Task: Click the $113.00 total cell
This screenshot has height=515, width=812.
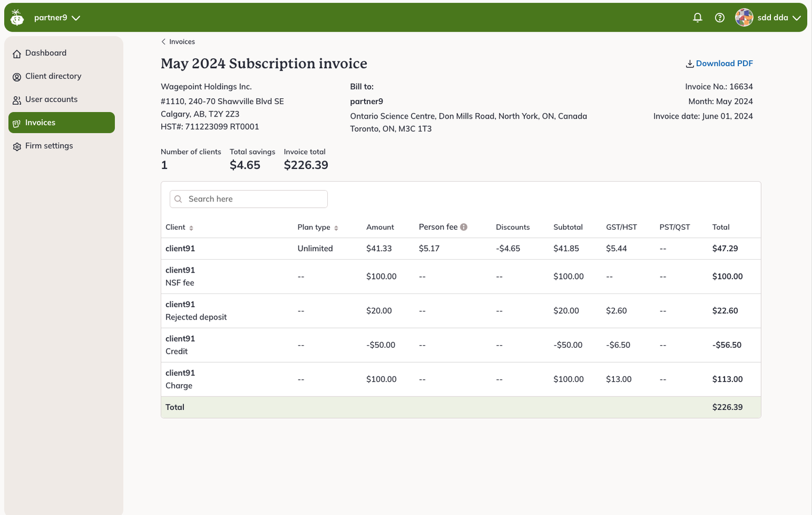Action: pos(728,379)
